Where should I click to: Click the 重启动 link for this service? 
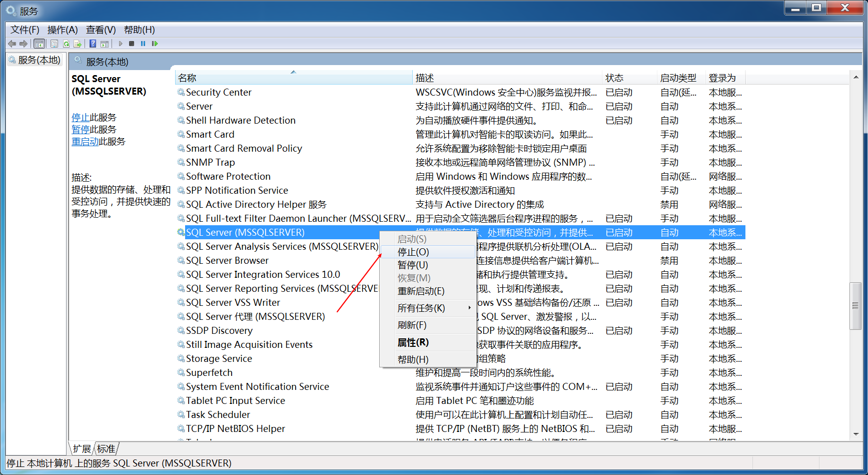(x=85, y=142)
